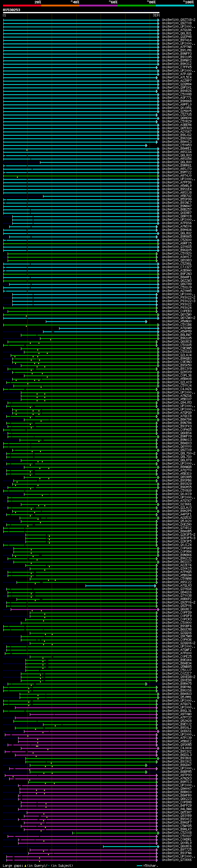Open hit UniRef100_Q94JM3

click(x=177, y=403)
